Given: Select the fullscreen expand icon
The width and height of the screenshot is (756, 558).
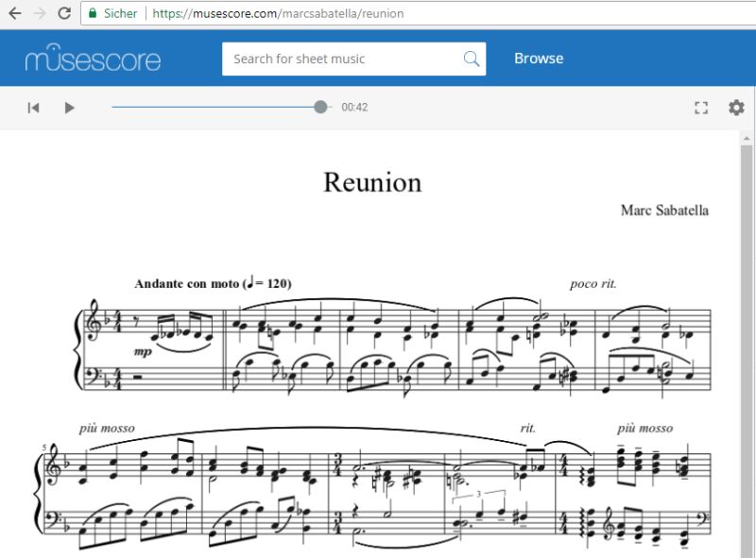Looking at the screenshot, I should point(701,108).
